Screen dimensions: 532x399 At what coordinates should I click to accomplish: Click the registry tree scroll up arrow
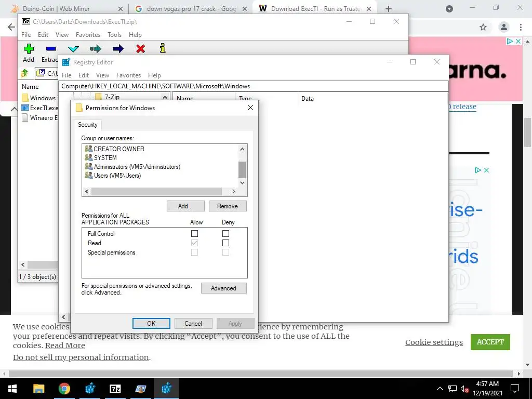click(165, 97)
